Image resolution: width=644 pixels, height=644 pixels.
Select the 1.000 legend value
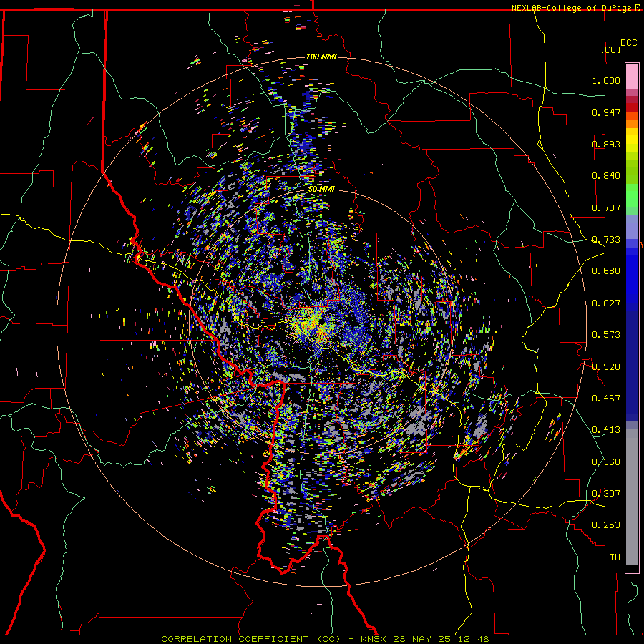[x=606, y=80]
